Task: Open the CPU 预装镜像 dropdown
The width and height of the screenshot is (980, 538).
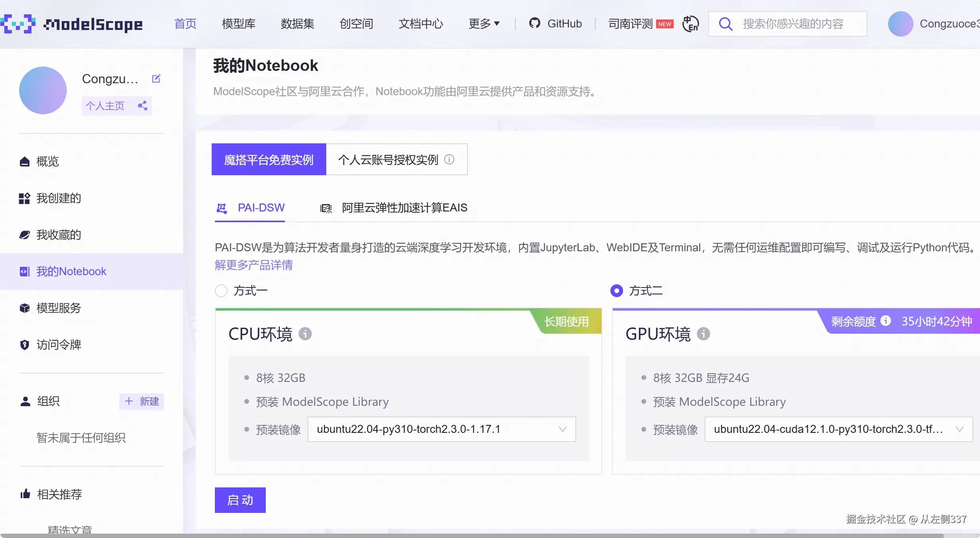Action: click(x=441, y=429)
